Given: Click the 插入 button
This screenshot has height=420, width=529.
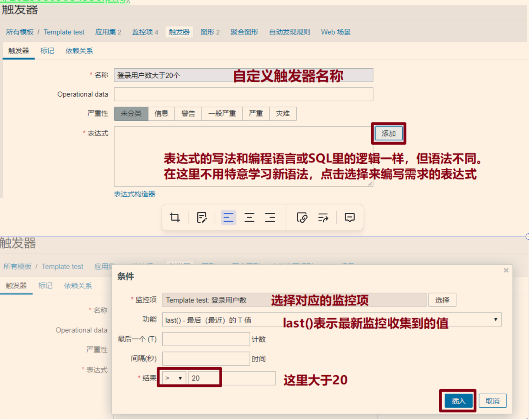Looking at the screenshot, I should [458, 401].
